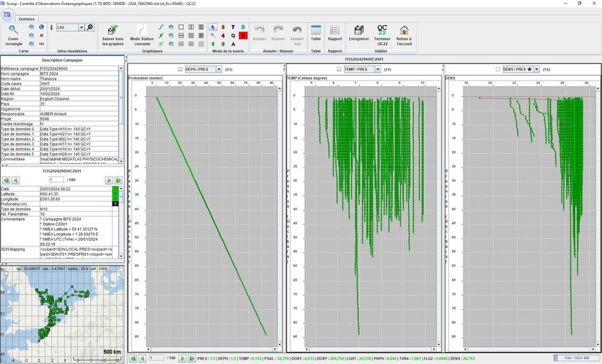Click the globe icon in Carte group
The image size is (602, 364).
coord(41,27)
